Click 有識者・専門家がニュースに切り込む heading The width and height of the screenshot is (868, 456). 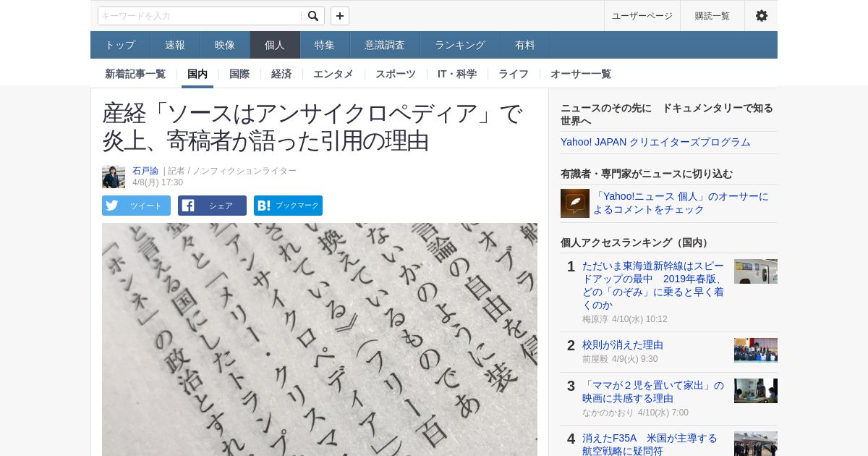pos(647,174)
